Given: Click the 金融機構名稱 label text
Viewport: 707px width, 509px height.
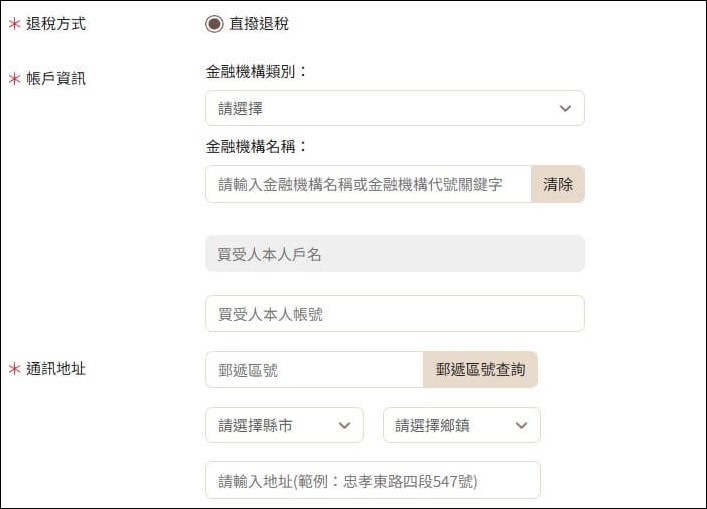Looking at the screenshot, I should point(257,147).
